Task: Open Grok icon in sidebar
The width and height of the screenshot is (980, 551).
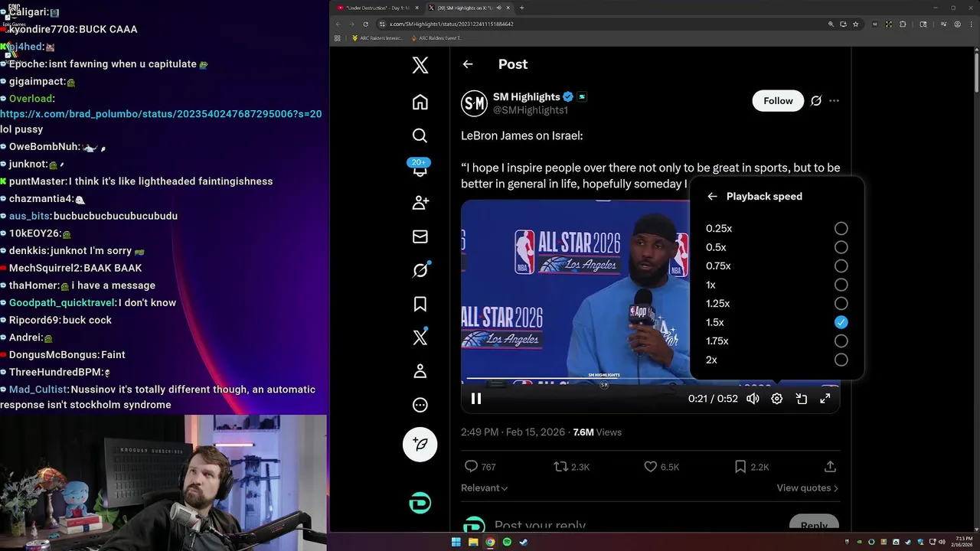Action: coord(420,270)
